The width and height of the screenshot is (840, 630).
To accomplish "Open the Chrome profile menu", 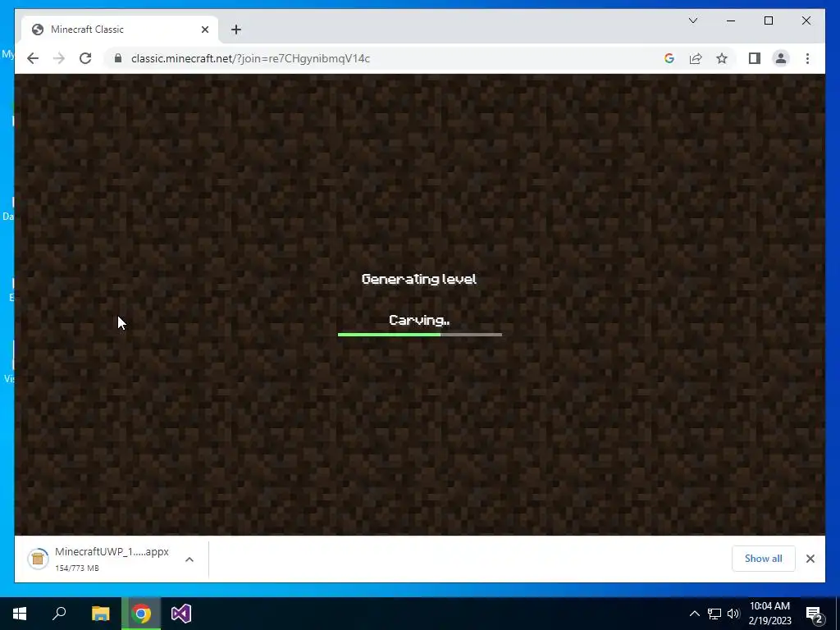I will tap(781, 58).
